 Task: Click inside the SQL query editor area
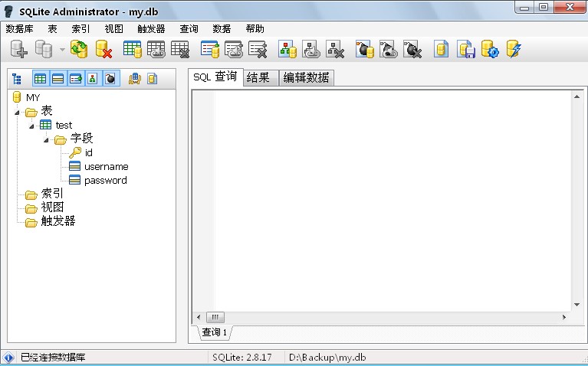(392, 201)
